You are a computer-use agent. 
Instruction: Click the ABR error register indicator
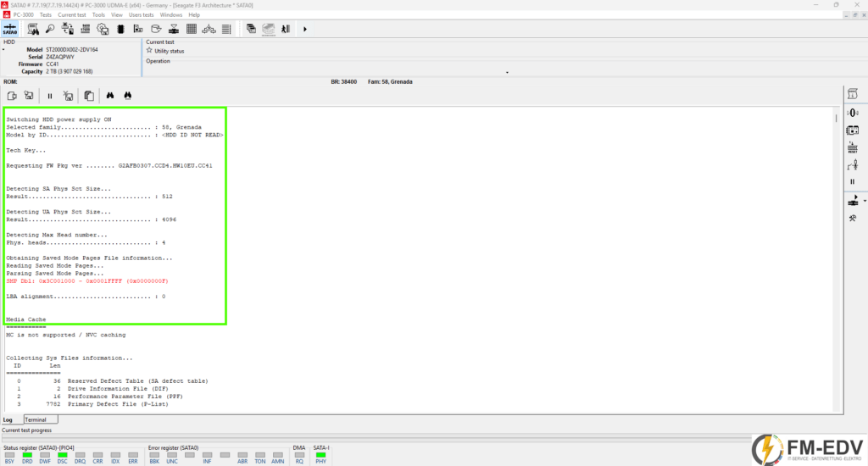coord(242,455)
